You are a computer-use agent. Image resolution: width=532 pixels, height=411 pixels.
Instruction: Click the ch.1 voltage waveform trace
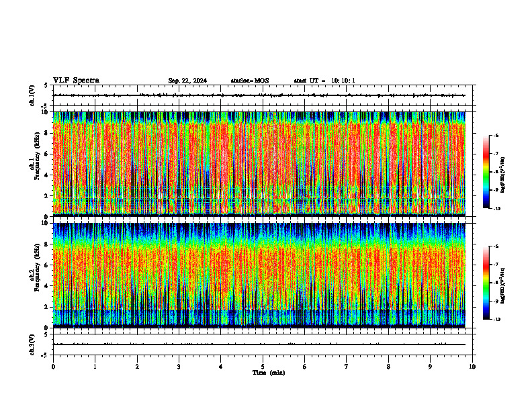[259, 95]
